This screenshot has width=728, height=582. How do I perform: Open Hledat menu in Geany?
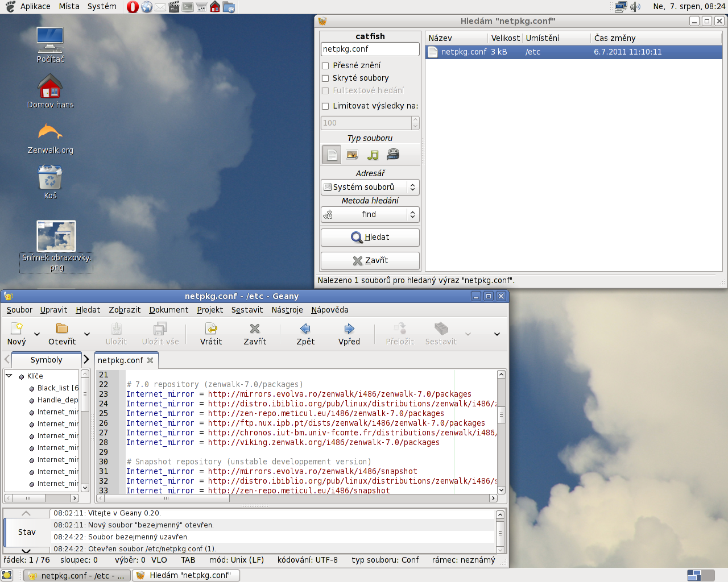(x=88, y=310)
